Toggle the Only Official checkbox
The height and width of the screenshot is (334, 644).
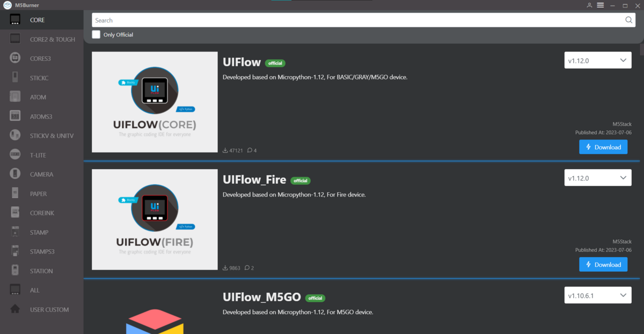click(96, 34)
